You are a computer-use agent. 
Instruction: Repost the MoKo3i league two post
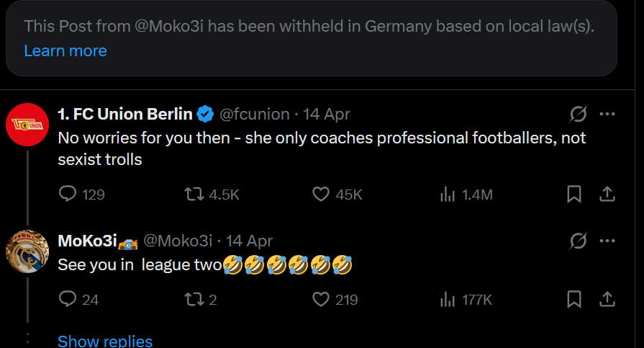[x=194, y=299]
